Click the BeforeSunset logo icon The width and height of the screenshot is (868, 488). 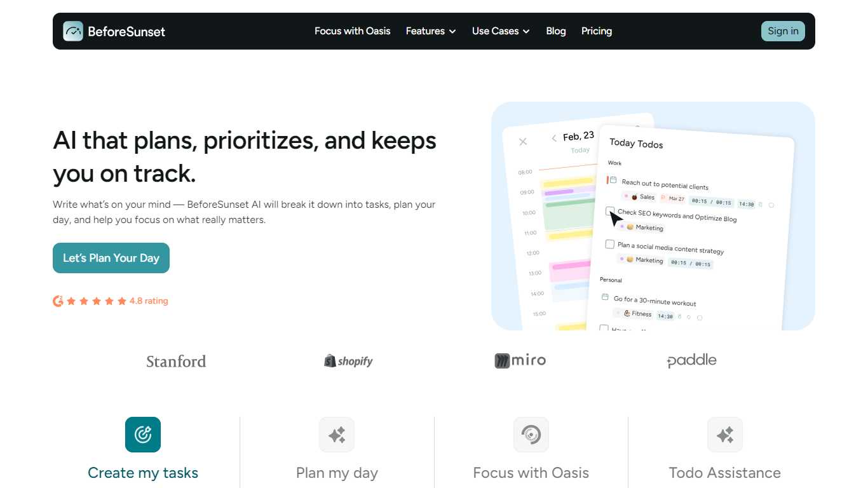click(73, 31)
